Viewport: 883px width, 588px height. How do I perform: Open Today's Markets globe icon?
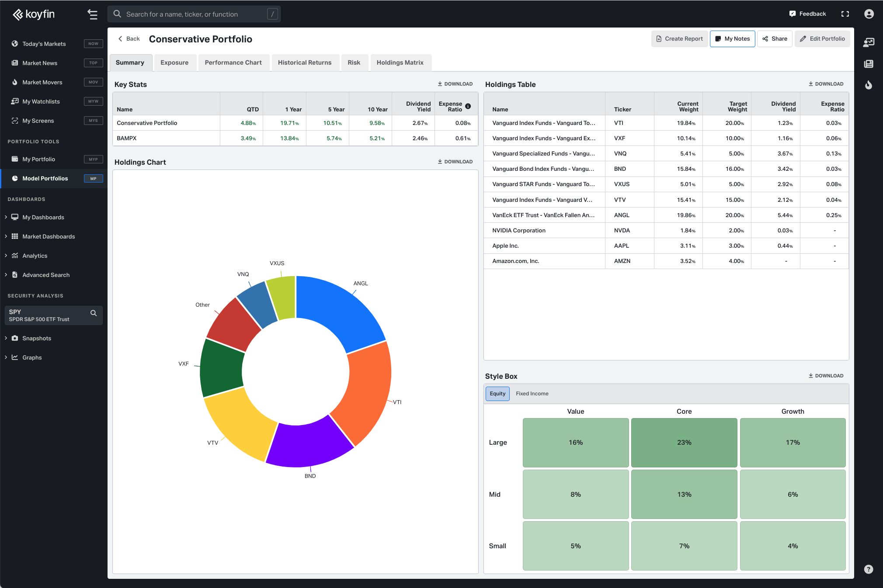coord(15,44)
